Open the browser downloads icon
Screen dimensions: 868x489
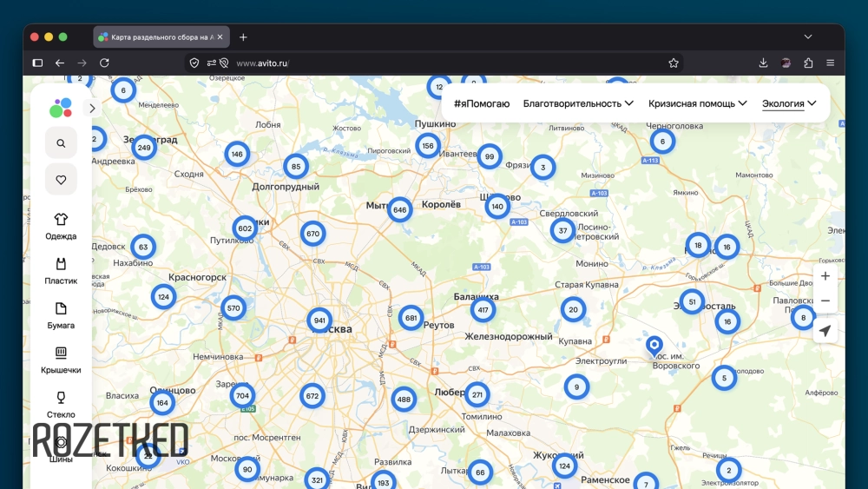click(x=763, y=63)
